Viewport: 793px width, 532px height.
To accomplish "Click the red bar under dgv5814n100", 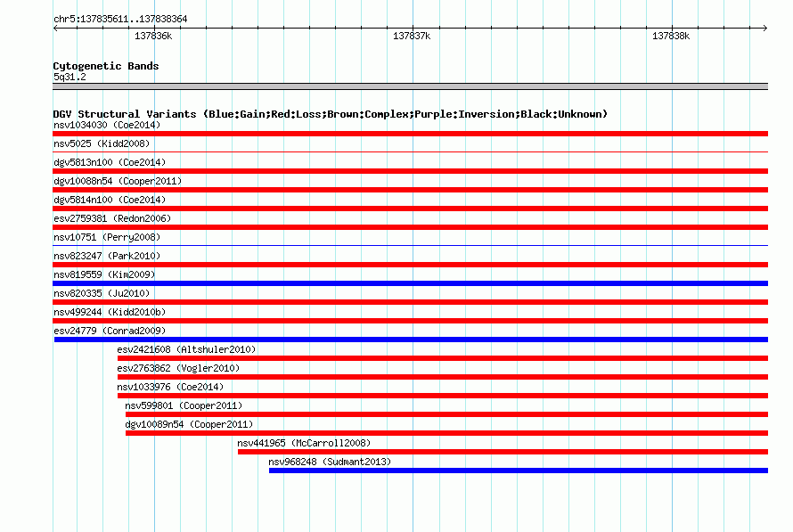I will click(410, 209).
